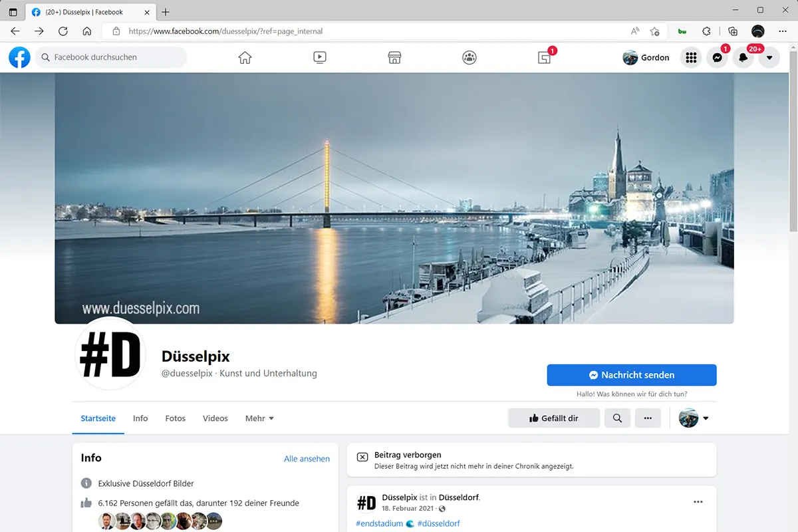Open the Facebook Home icon
Screen dimensions: 798x532
click(245, 58)
